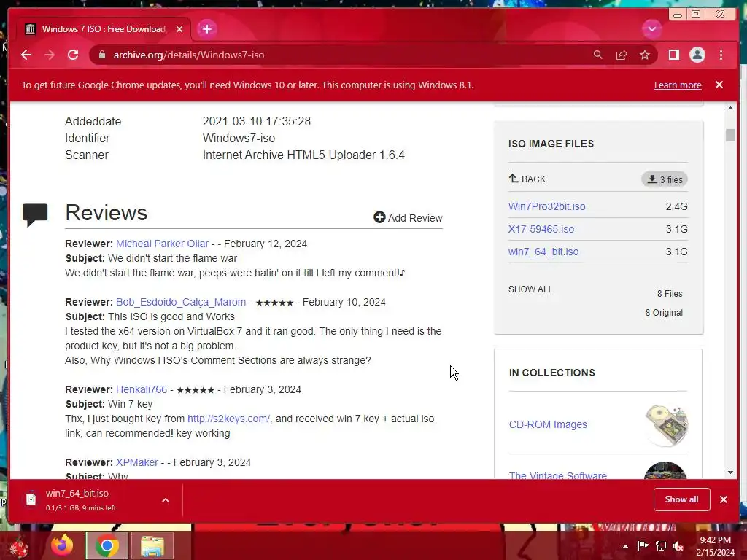The height and width of the screenshot is (560, 747).
Task: Close the downloads bar
Action: pyautogui.click(x=724, y=499)
